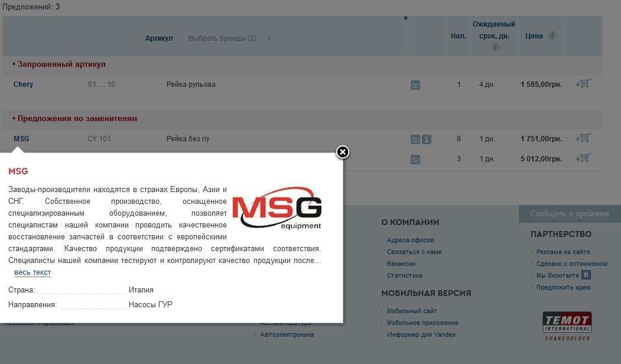Click the TEMOT International shareholder logo
Viewport: 621px width, 364px height.
(567, 326)
